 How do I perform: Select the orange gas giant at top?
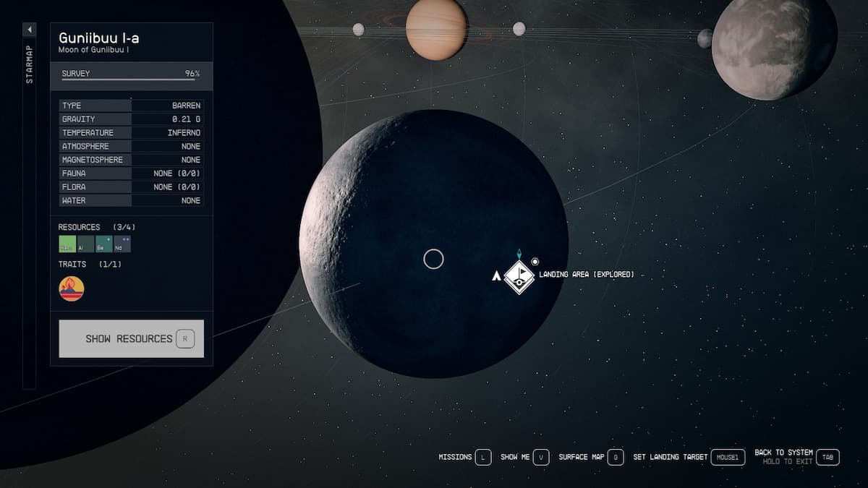click(x=436, y=29)
